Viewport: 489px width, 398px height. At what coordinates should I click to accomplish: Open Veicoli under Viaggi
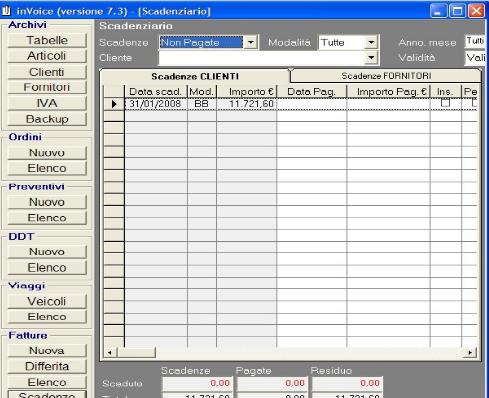[47, 301]
